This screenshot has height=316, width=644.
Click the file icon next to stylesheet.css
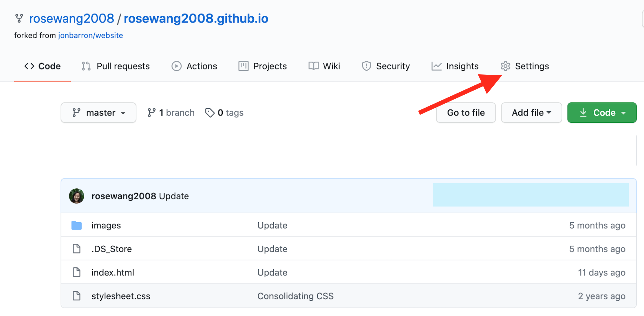tap(76, 296)
